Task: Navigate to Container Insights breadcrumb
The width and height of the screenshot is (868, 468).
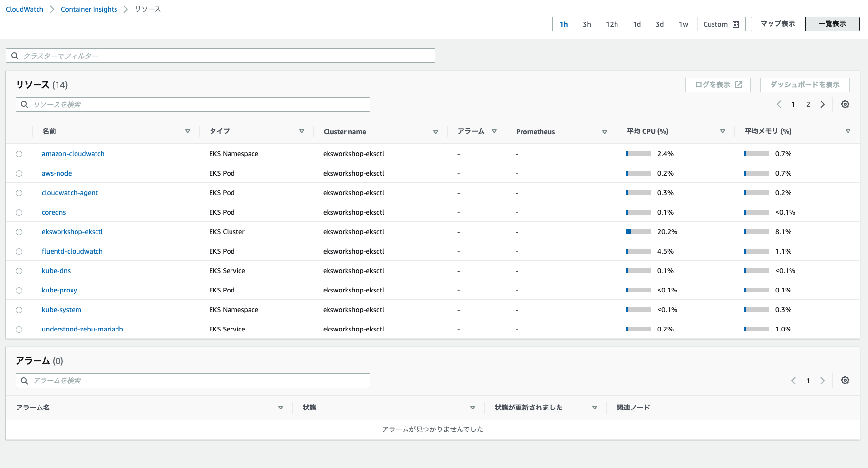Action: pos(89,9)
